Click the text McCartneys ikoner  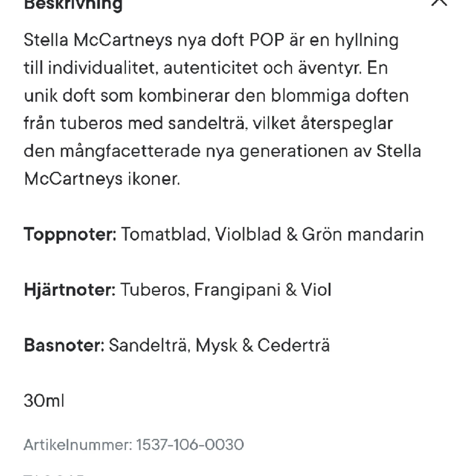(102, 179)
